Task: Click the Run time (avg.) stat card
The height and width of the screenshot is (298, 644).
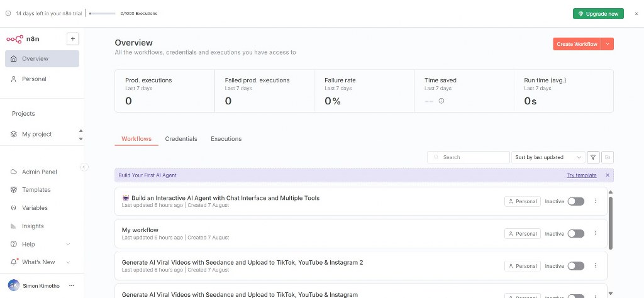Action: click(564, 91)
